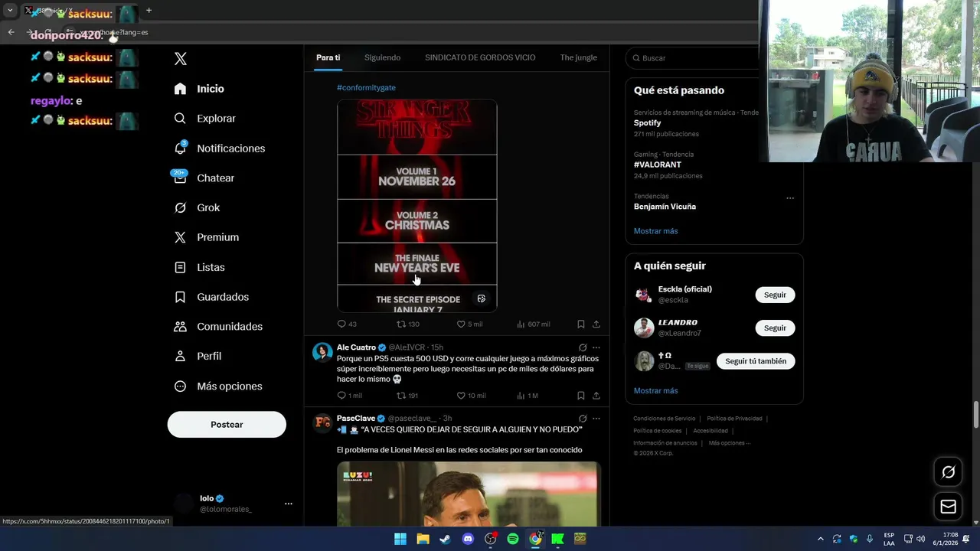Click the Buscar search field
This screenshot has width=980, height=551.
693,58
